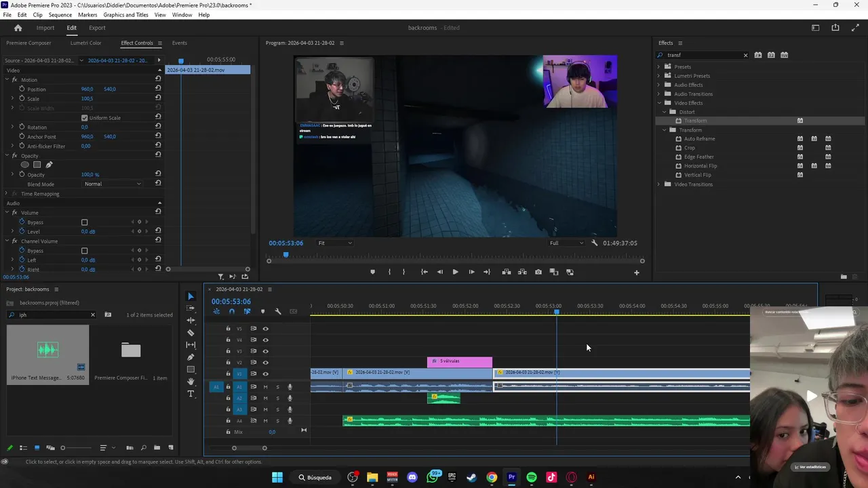
Task: Open the Graphics and Titles menu
Action: [x=125, y=15]
